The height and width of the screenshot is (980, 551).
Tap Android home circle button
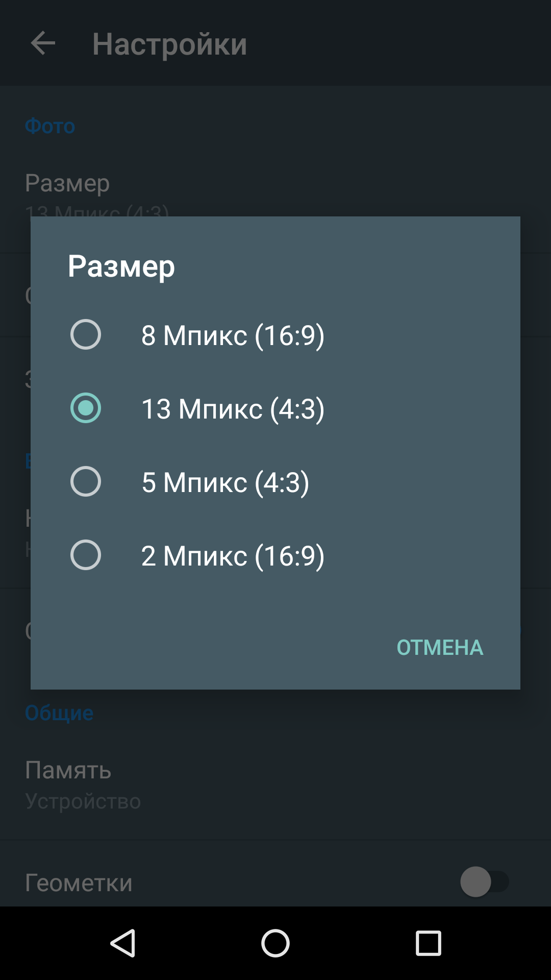click(x=275, y=943)
